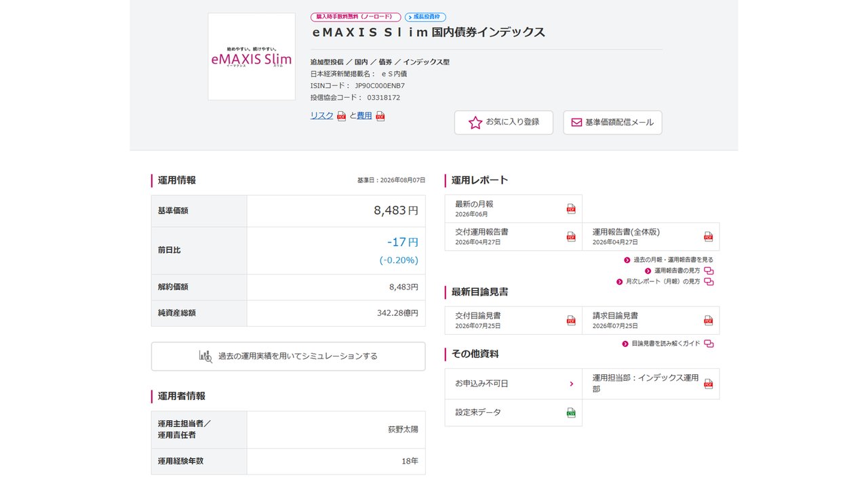The image size is (868, 488).
Task: Open PDF icon for 運用報告書(全体版)
Action: (x=709, y=237)
